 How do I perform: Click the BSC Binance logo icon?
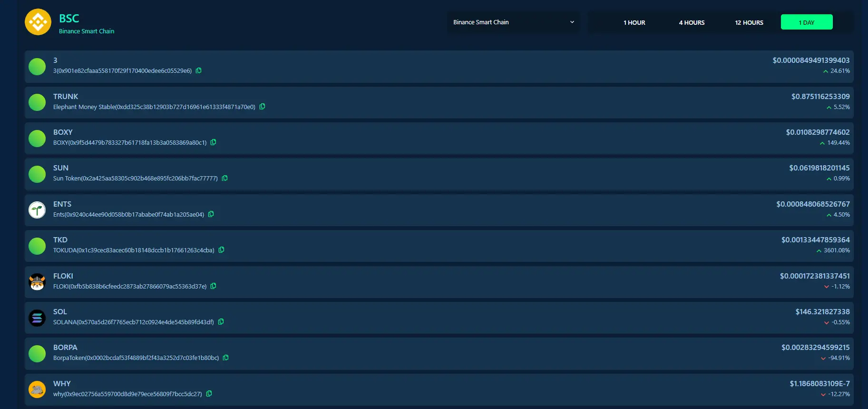tap(38, 22)
